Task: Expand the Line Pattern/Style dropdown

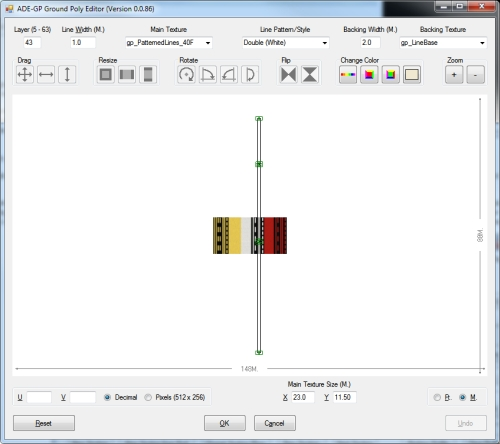Action: pyautogui.click(x=286, y=43)
